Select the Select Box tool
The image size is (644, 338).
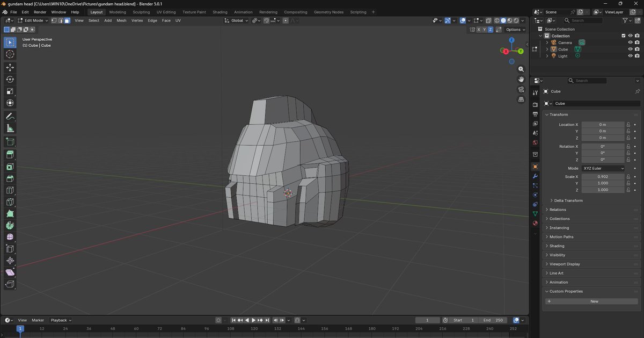(10, 42)
